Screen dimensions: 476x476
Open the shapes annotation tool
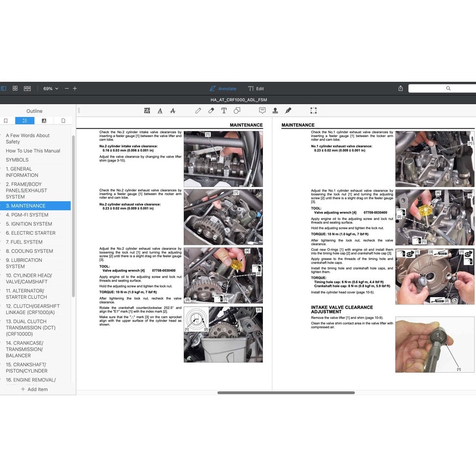pyautogui.click(x=237, y=111)
